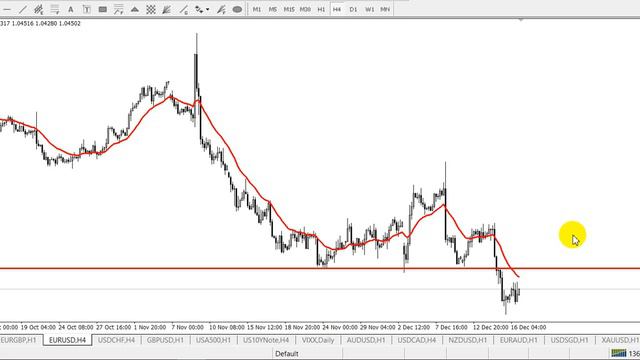Open the GBPUSD,H1 chart tab

pyautogui.click(x=165, y=340)
